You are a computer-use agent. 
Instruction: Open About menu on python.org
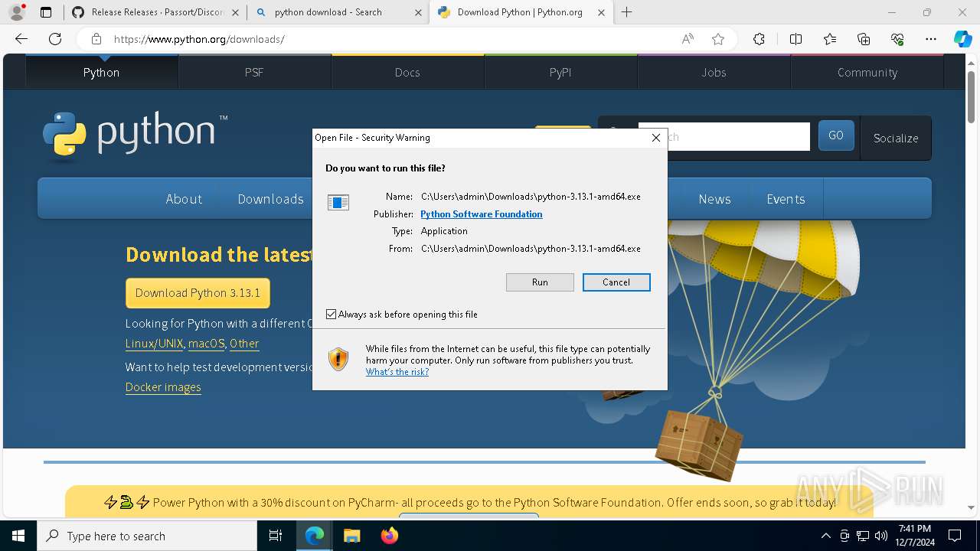(184, 199)
